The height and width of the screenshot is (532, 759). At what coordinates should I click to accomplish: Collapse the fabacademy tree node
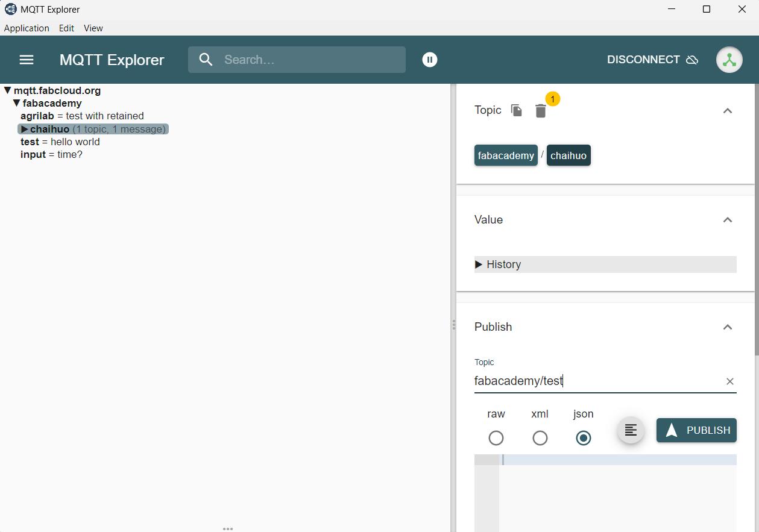[x=17, y=103]
